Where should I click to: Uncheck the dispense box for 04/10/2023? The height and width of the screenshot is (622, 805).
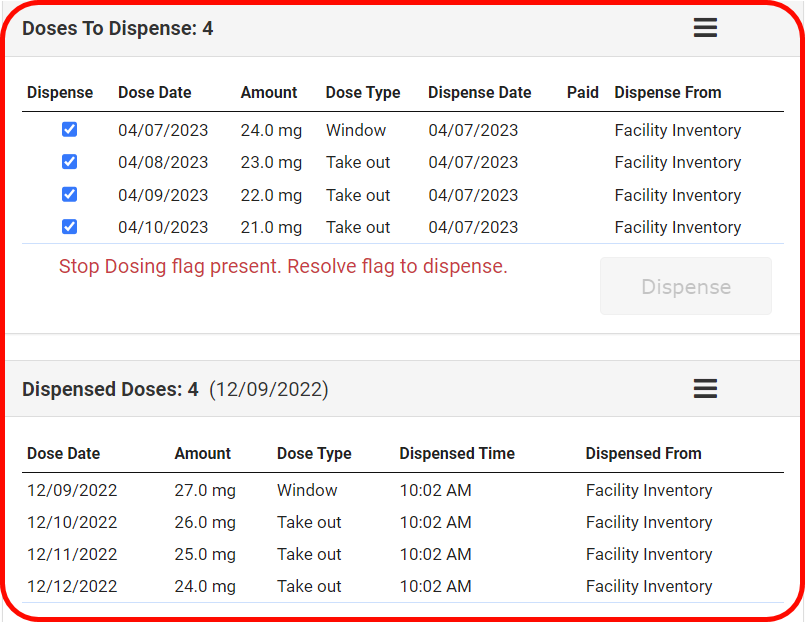pos(69,227)
